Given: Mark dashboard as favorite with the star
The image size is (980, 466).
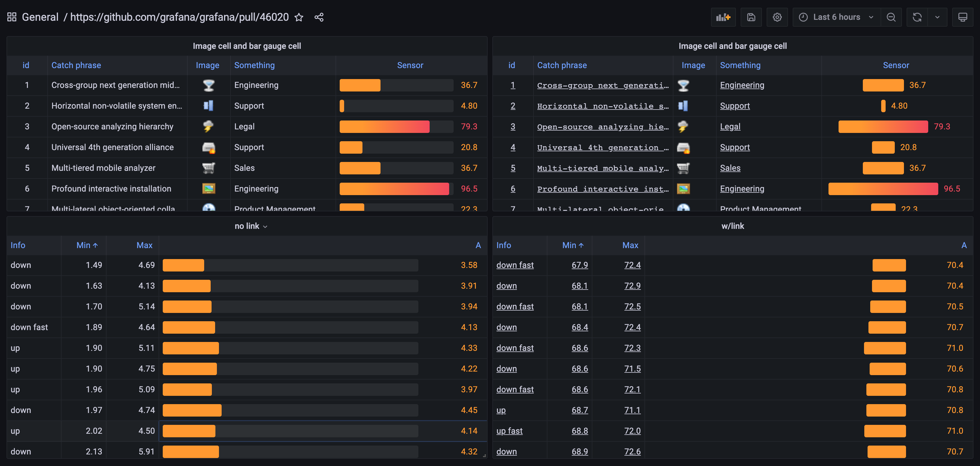Looking at the screenshot, I should (x=299, y=17).
